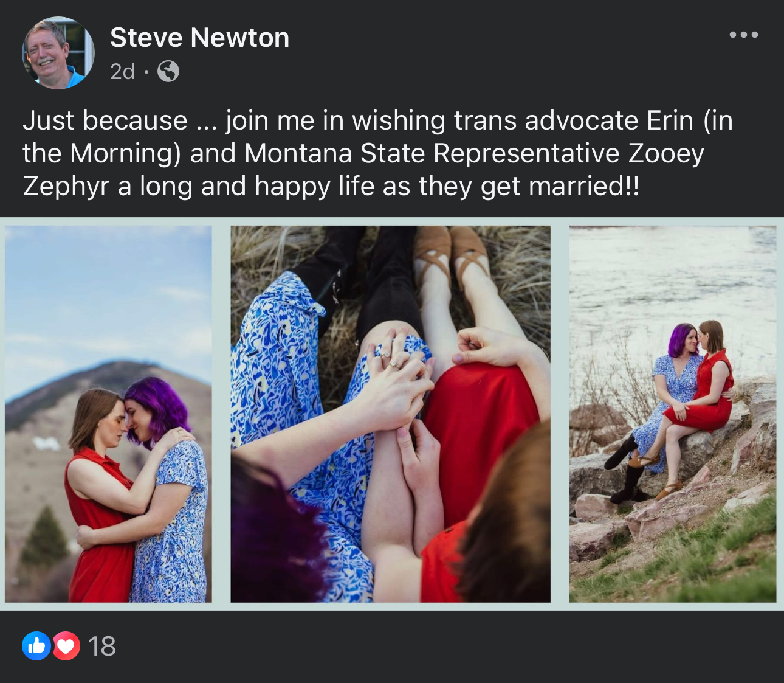This screenshot has width=784, height=683.
Task: Click the blue thumbs-up reaction icon
Action: pyautogui.click(x=36, y=646)
